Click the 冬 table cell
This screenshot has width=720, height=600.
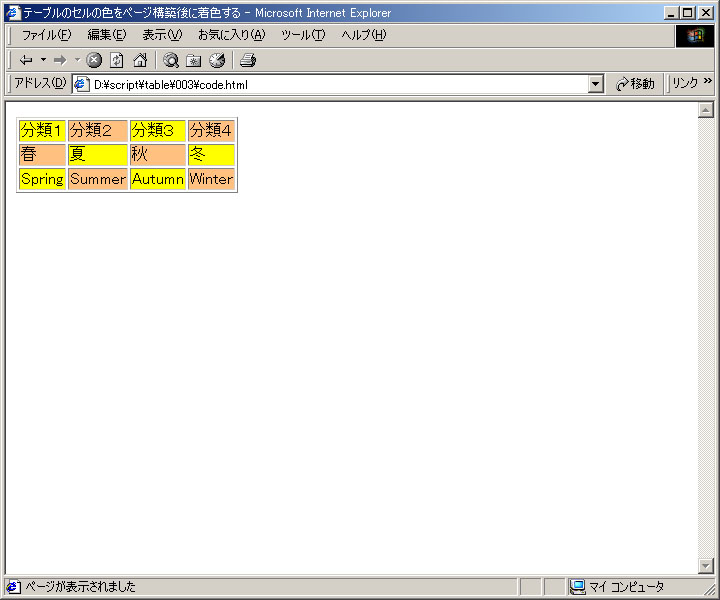(211, 154)
